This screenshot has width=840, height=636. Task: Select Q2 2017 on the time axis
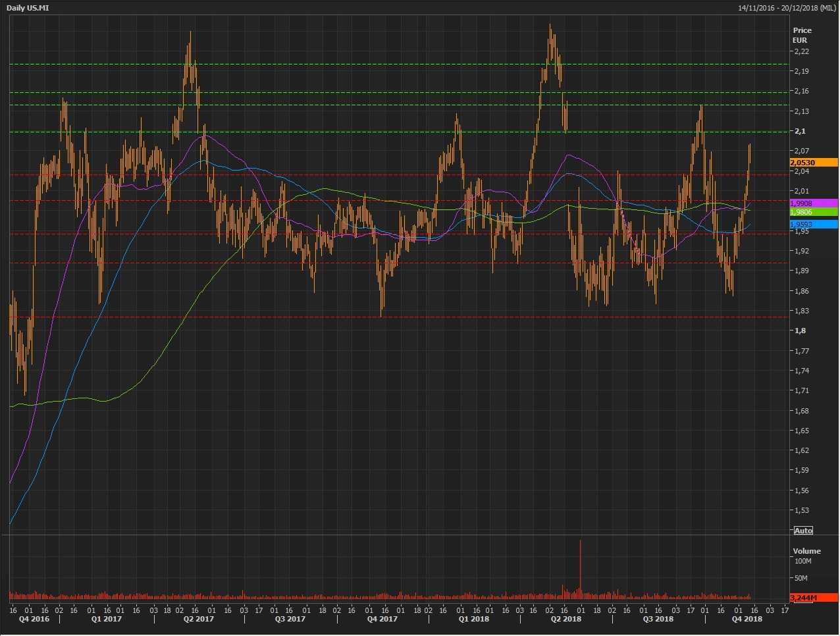pyautogui.click(x=198, y=619)
